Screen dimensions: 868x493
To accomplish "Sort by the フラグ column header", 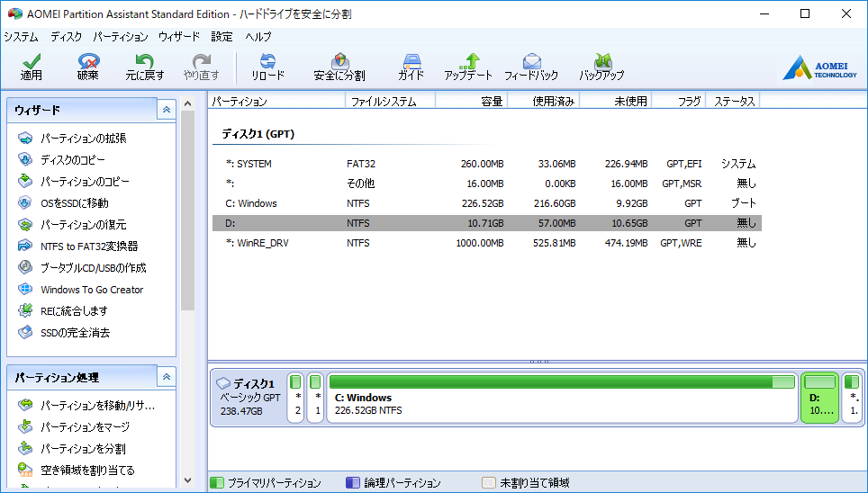I will coord(679,102).
